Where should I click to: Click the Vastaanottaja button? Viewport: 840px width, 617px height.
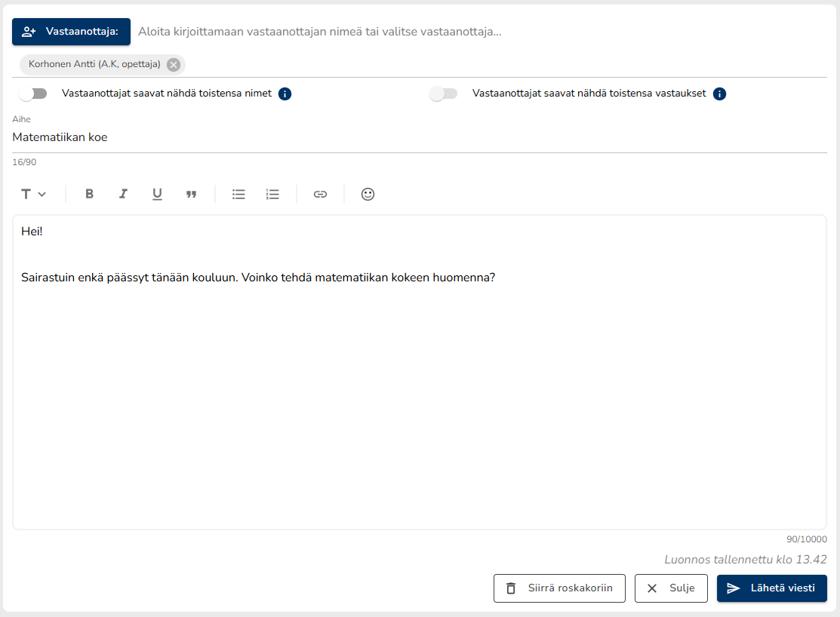tap(71, 32)
